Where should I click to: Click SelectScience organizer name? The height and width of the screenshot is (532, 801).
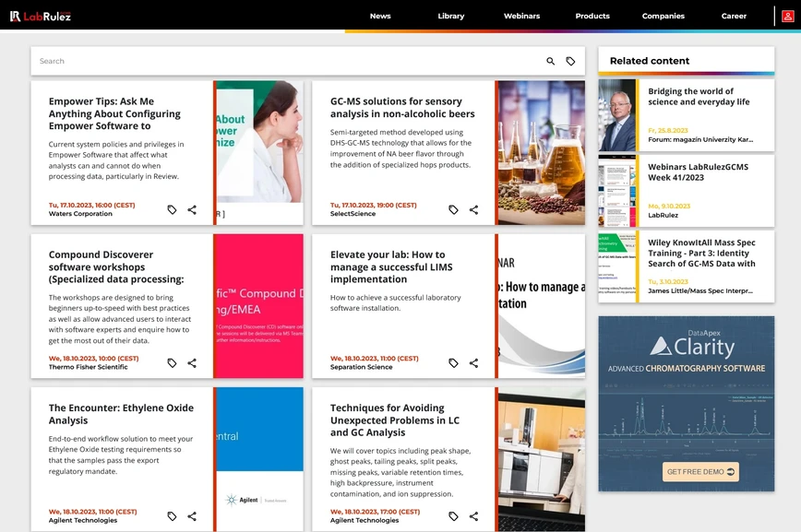click(x=353, y=214)
